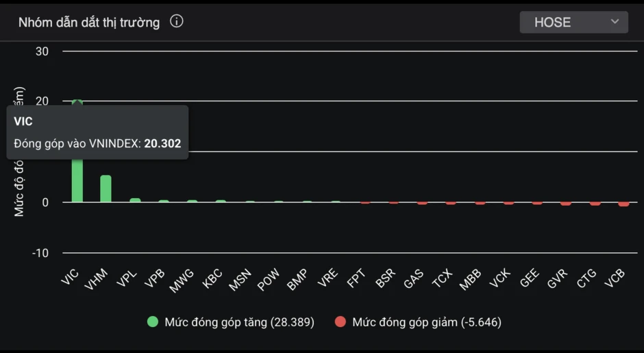Select the VPL green bar

[135, 200]
